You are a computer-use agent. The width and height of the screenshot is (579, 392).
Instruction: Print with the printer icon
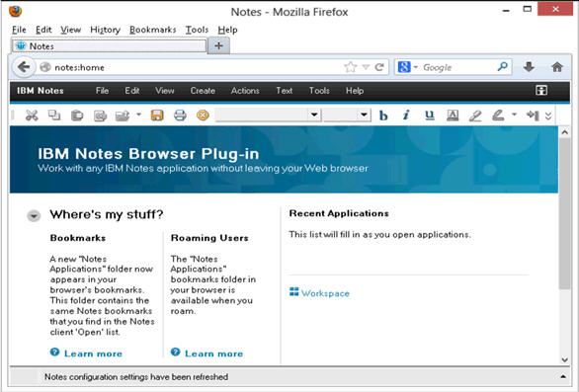180,116
